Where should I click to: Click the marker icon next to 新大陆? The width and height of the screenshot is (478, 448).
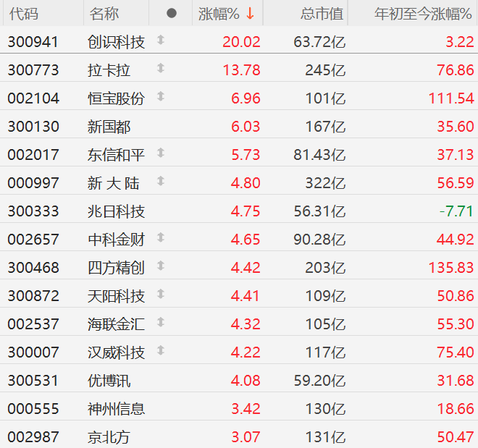(161, 181)
